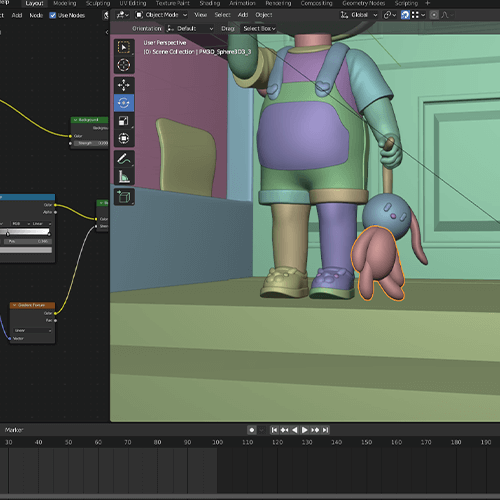Open Drag Select Box dropdown
Screen dimensions: 500x500
tap(259, 29)
